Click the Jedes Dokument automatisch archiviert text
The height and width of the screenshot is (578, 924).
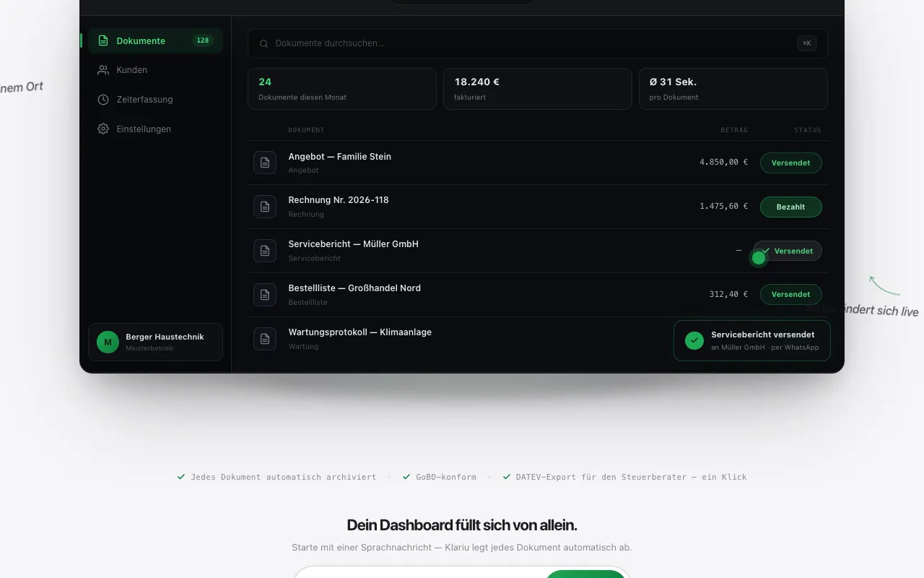[283, 478]
